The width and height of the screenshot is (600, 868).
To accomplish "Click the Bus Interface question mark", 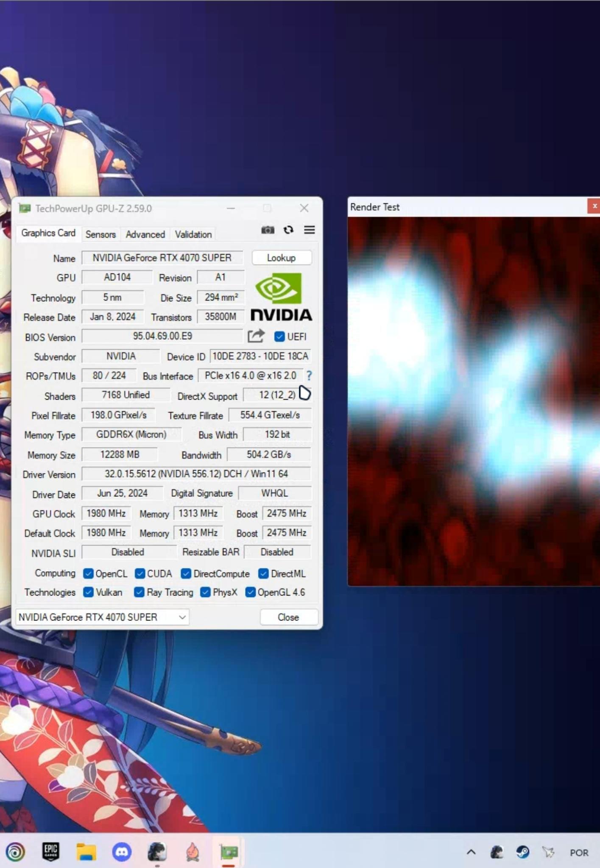I will 309,376.
